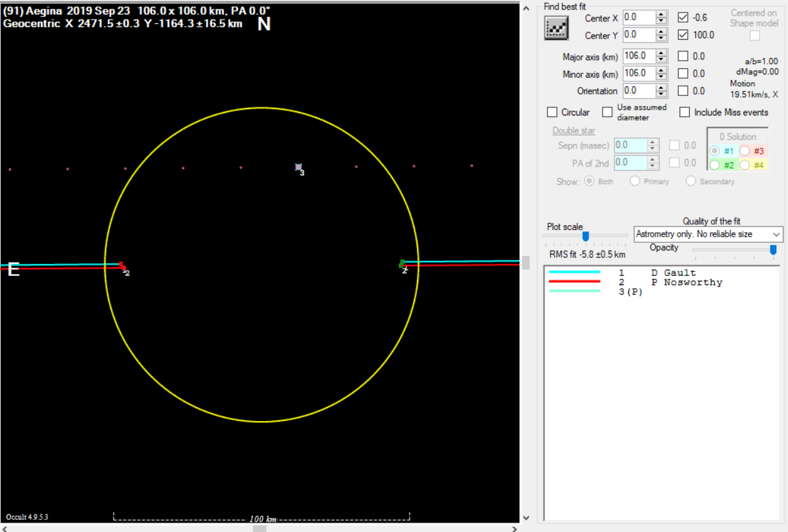Click the Center Y input field
The width and height of the screenshot is (788, 532).
pos(639,35)
